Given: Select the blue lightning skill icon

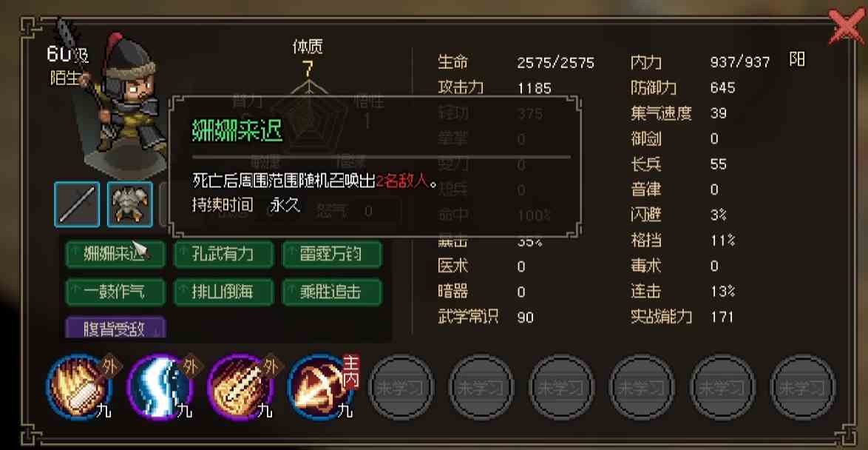Looking at the screenshot, I should [x=160, y=387].
